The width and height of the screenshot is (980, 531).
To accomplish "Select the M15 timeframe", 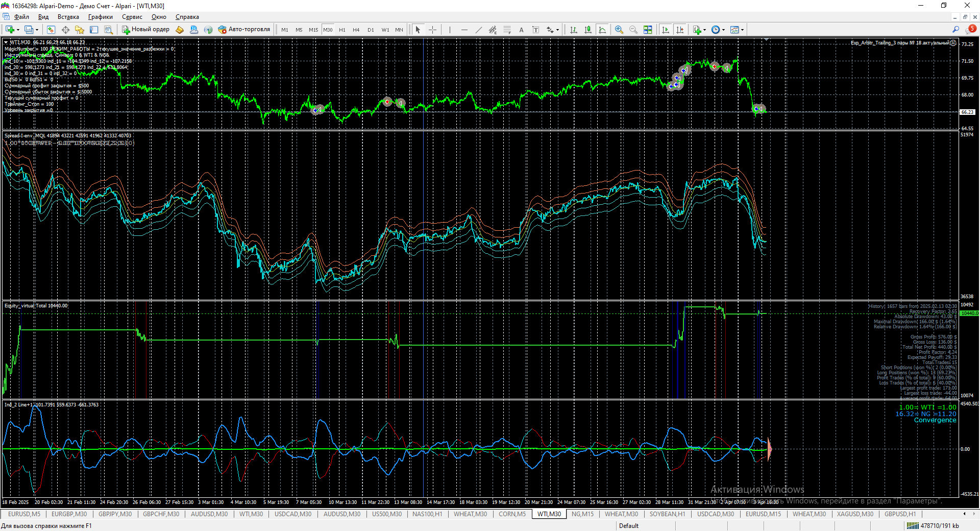I will click(313, 30).
